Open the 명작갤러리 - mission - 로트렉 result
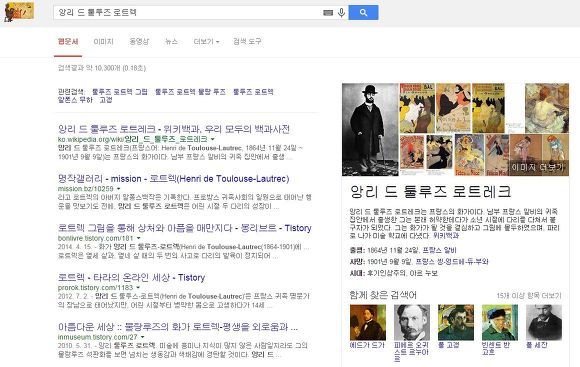 173,179
